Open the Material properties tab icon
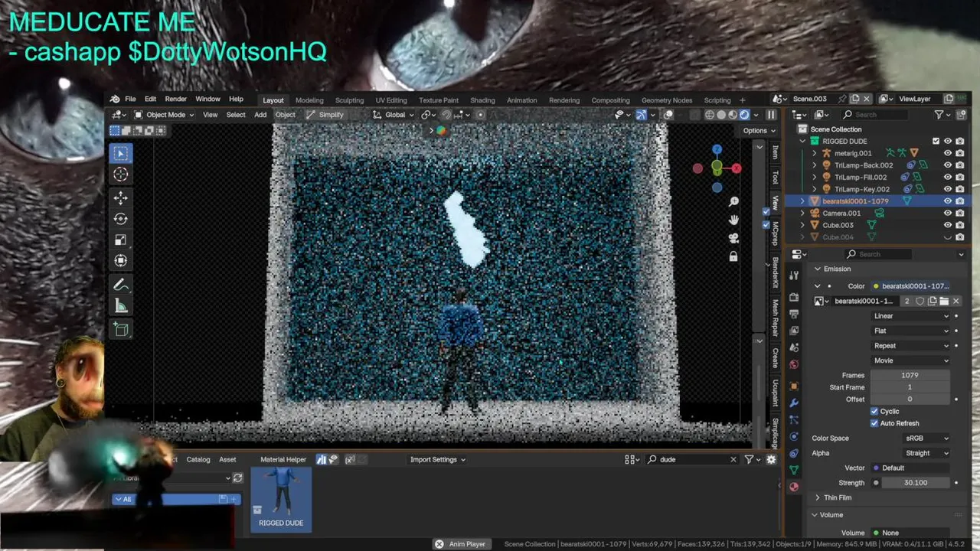 pos(793,487)
